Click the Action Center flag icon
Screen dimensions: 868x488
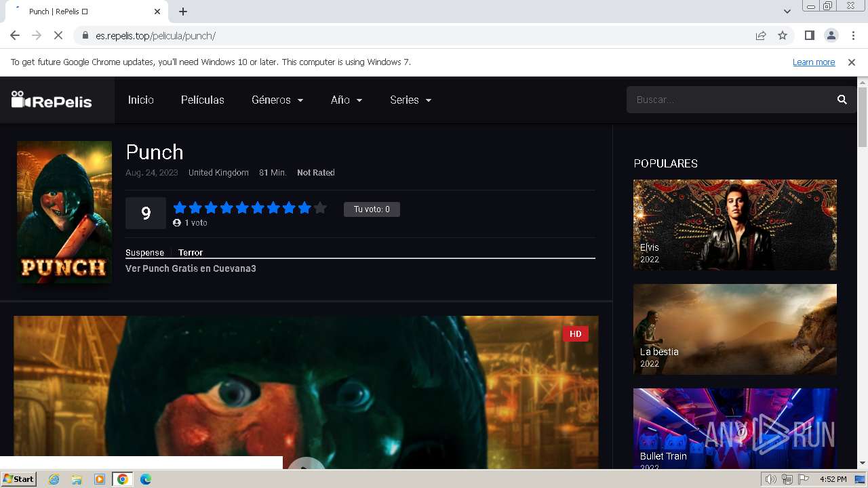coord(804,479)
